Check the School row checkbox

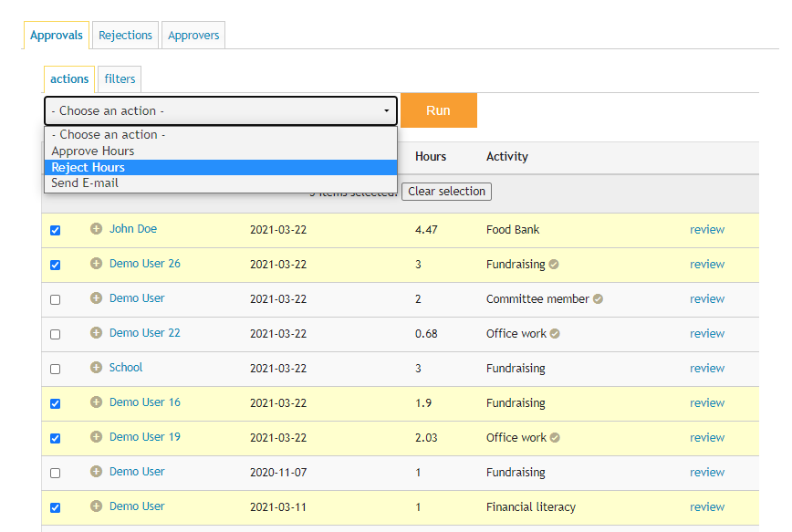56,370
